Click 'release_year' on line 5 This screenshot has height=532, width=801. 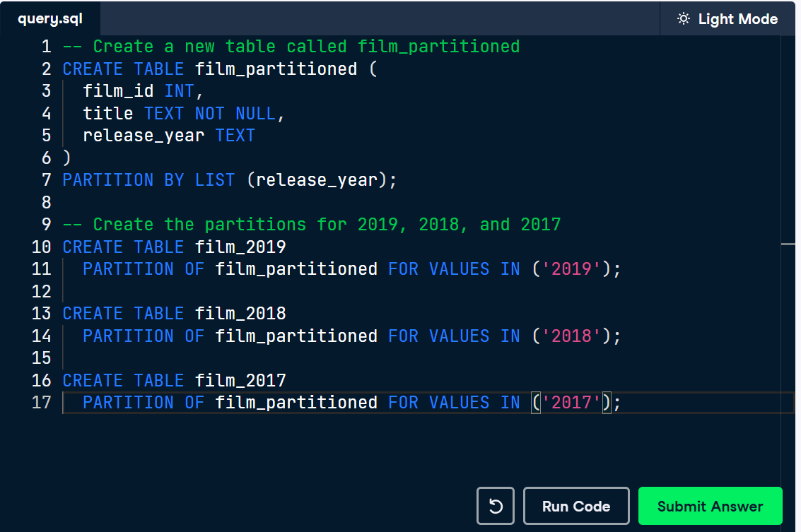tap(144, 136)
